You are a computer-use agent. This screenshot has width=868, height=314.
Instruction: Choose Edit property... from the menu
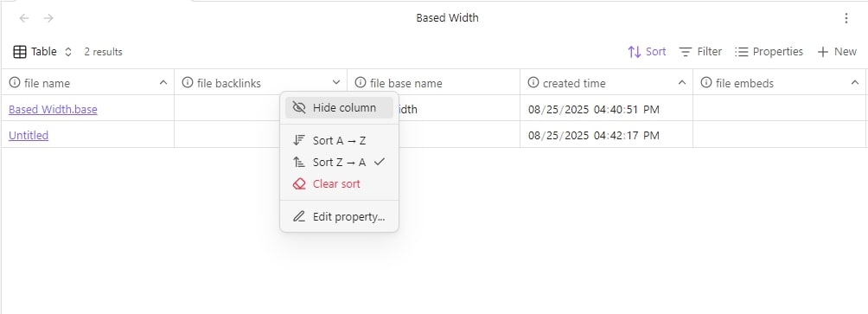click(x=339, y=216)
